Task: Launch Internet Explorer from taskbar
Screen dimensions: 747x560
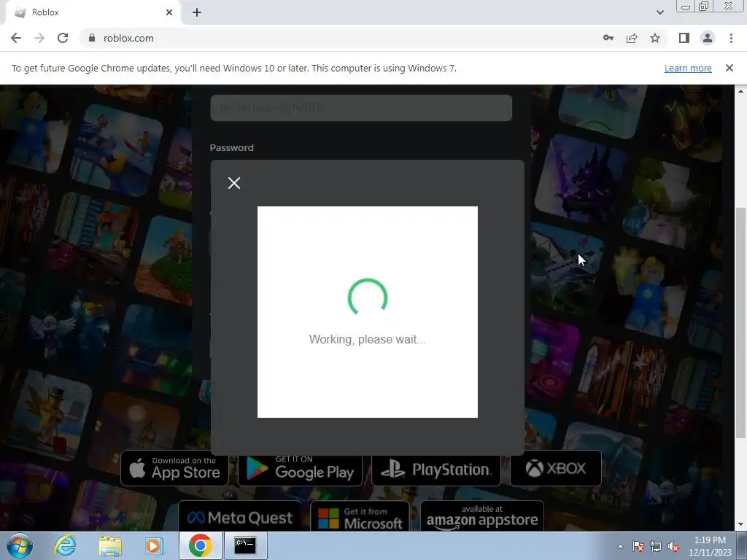Action: tap(65, 545)
